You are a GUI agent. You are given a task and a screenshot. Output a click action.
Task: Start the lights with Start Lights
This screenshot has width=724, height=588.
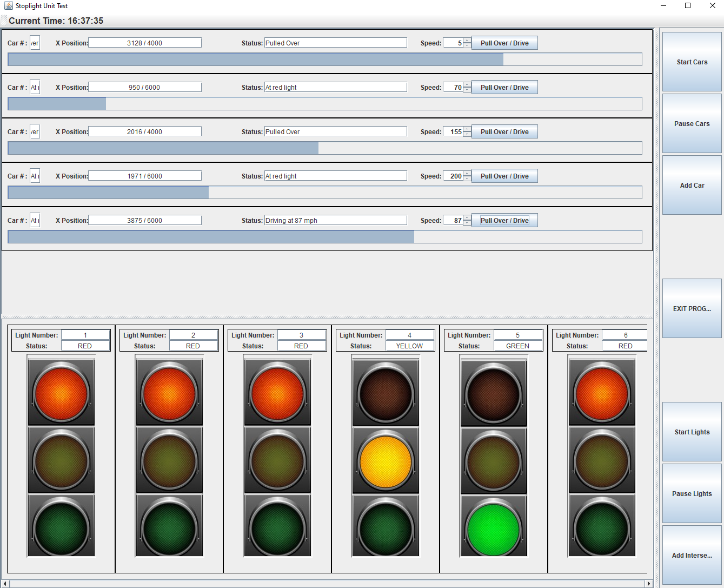click(x=692, y=432)
